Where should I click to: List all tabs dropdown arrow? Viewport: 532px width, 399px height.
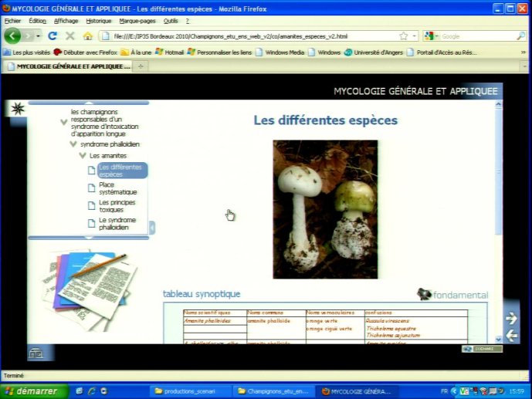tap(524, 66)
